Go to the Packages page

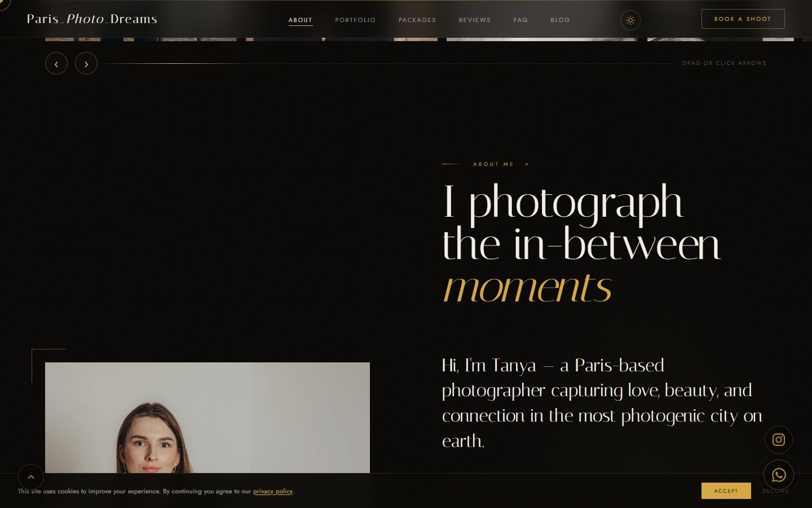(x=417, y=20)
